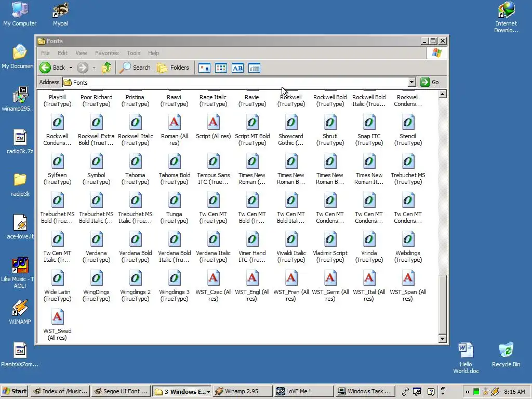Select the Verdana (TrueType) font icon
The height and width of the screenshot is (399, 532).
coord(96,240)
